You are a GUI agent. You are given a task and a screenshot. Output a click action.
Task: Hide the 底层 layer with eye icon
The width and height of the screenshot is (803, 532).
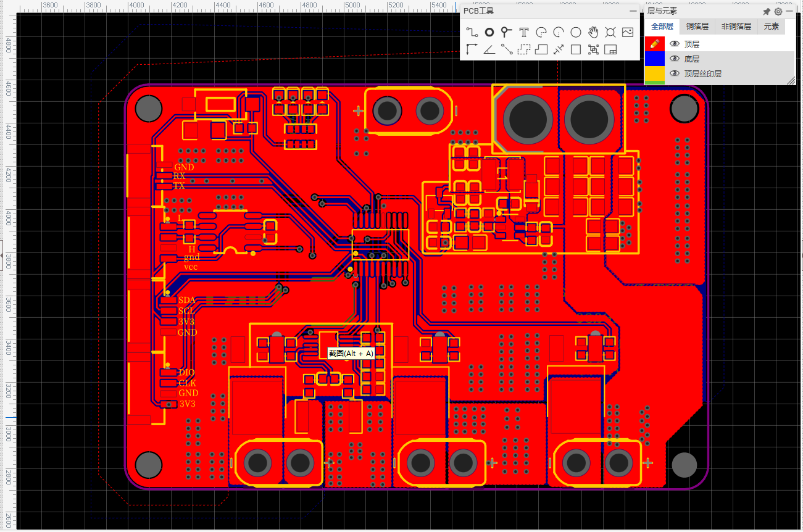[x=675, y=59]
